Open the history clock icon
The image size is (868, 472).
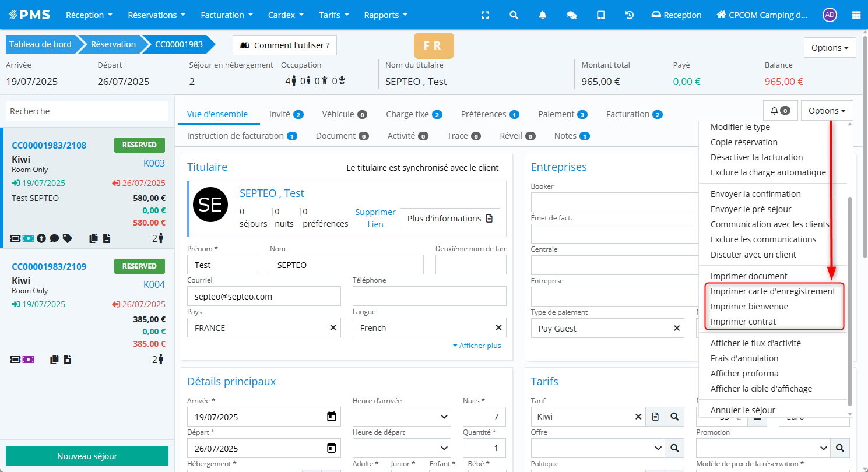pos(630,15)
